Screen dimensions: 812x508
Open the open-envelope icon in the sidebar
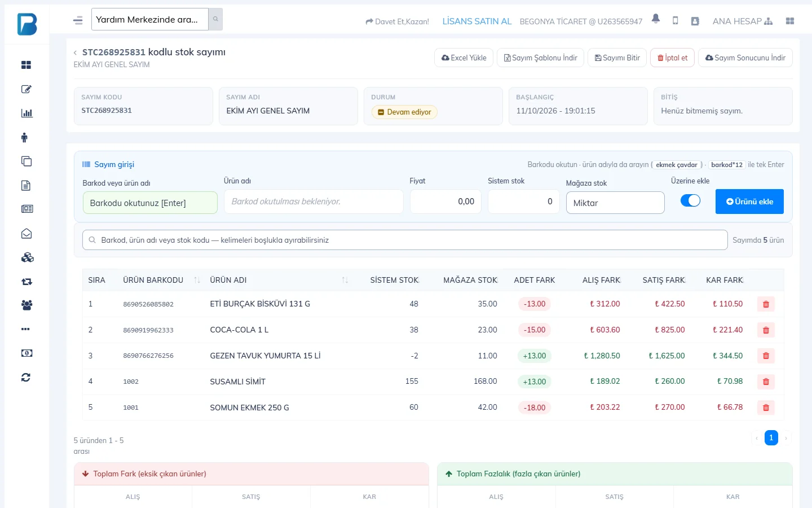[27, 234]
